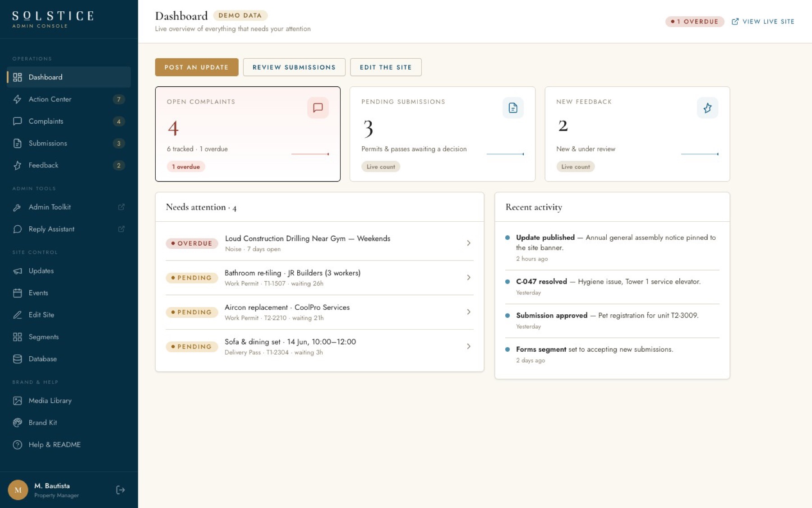Click the Pending tag on Bathroom re-tiling
This screenshot has height=508, width=812.
click(192, 278)
